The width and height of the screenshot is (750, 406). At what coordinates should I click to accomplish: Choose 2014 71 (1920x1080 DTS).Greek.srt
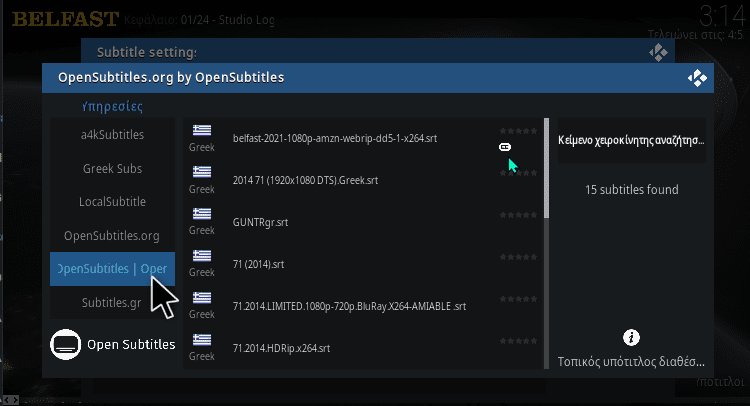(363, 180)
